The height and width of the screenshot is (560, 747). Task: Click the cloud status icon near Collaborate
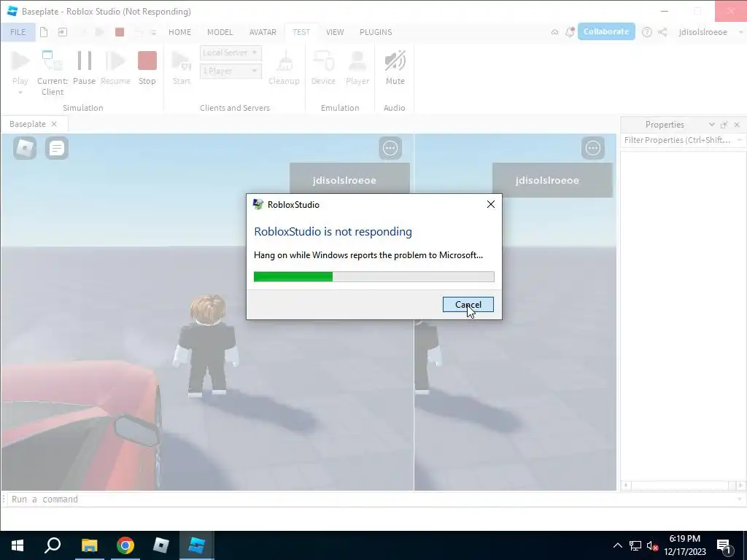click(x=554, y=32)
